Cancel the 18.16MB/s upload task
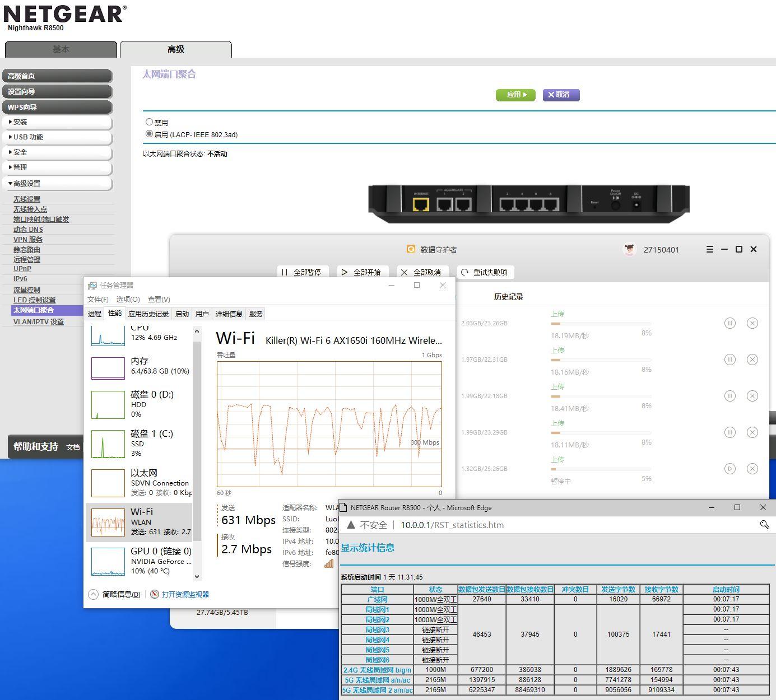 (752, 360)
